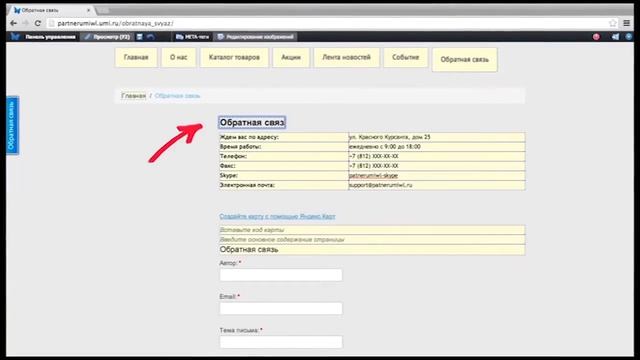Open the Создайте карту с помощью Яндекс.Карт link
Image resolution: width=640 pixels, height=360 pixels.
pos(277,216)
